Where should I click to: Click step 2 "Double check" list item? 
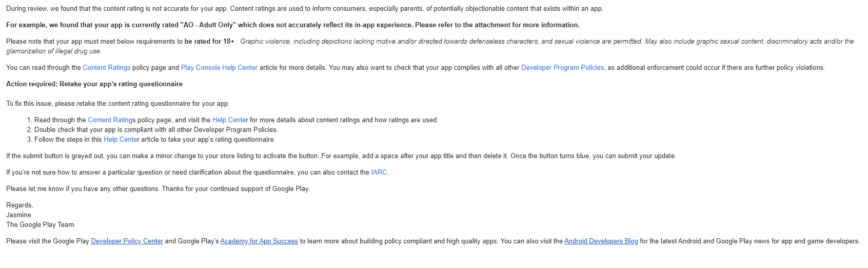pos(155,129)
